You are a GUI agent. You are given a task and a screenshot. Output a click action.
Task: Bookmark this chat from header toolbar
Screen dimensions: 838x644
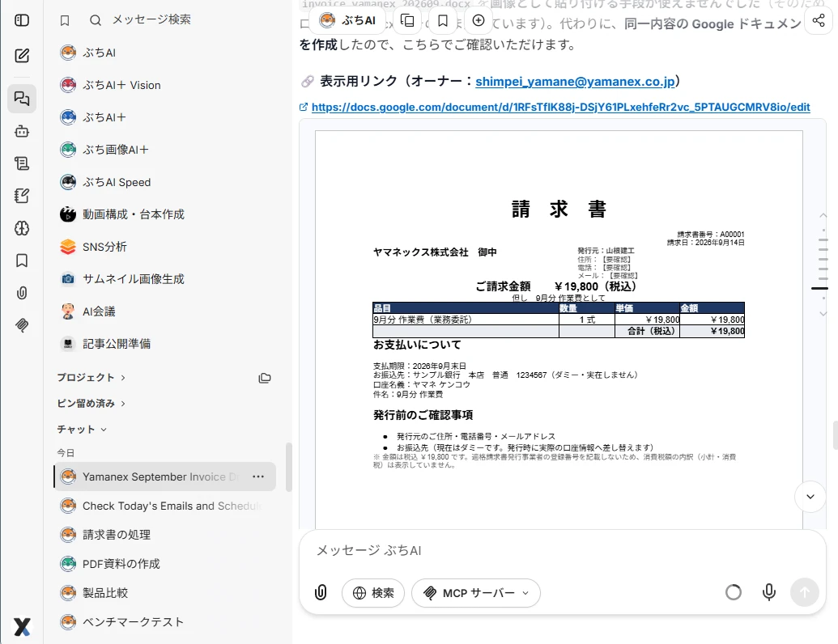(x=443, y=21)
